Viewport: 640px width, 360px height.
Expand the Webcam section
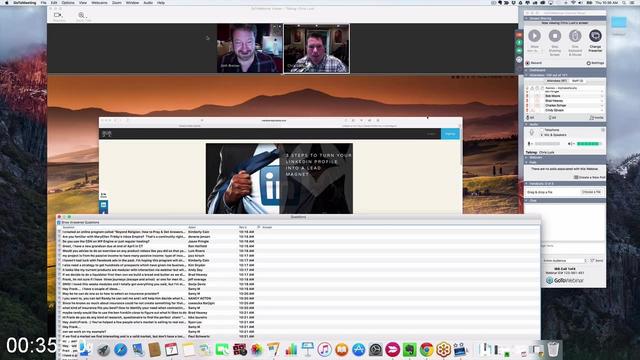pyautogui.click(x=527, y=157)
